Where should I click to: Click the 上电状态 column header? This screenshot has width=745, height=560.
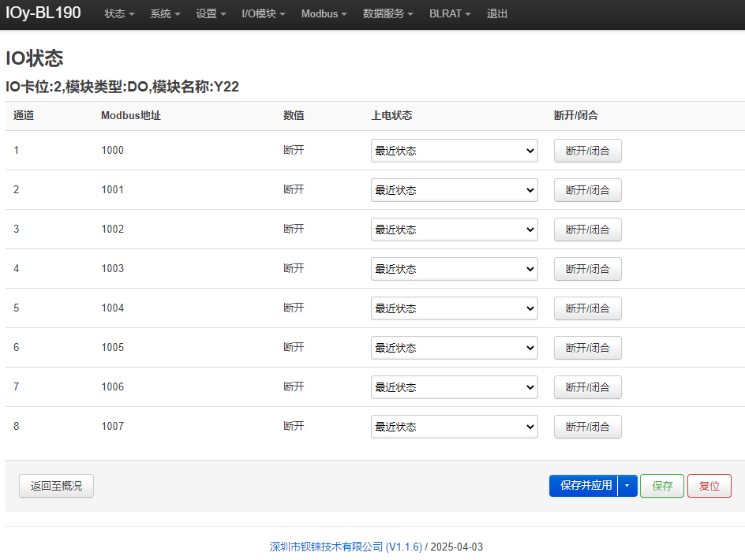tap(391, 115)
